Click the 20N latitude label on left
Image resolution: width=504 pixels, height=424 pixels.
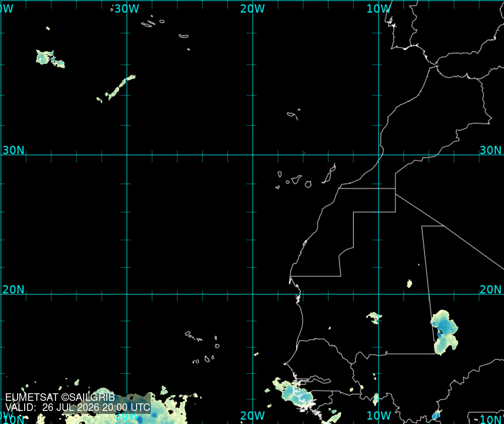pyautogui.click(x=13, y=290)
